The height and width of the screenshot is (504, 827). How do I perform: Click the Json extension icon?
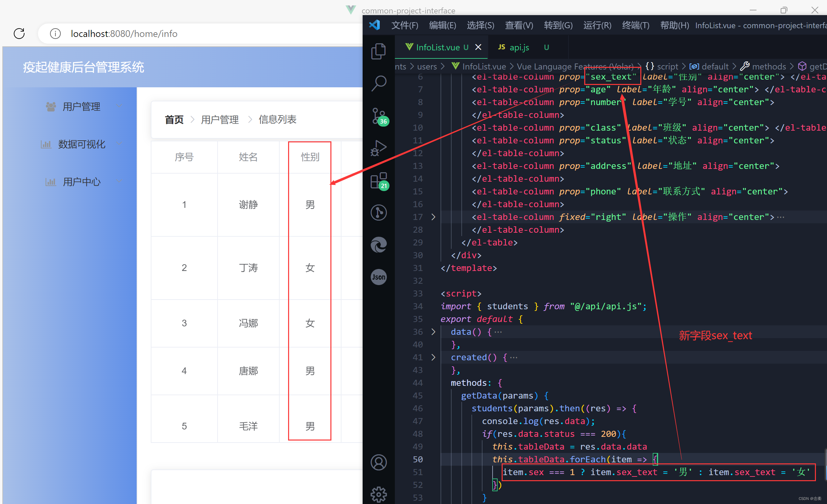click(378, 277)
